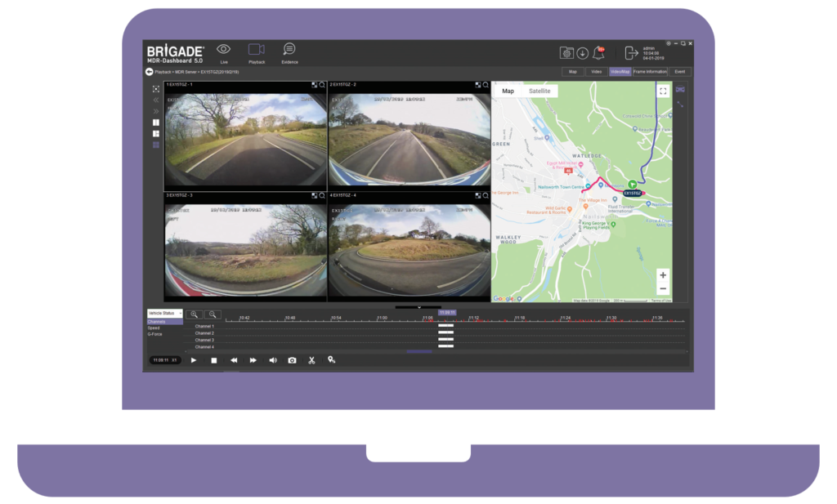Zoom in on the map with plus
Screen dimensions: 837x504
coord(662,275)
